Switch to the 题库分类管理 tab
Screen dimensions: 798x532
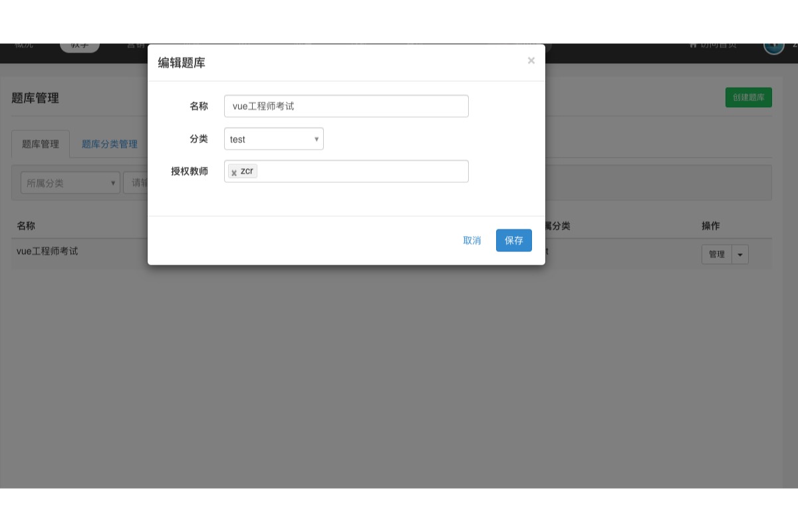click(x=110, y=144)
